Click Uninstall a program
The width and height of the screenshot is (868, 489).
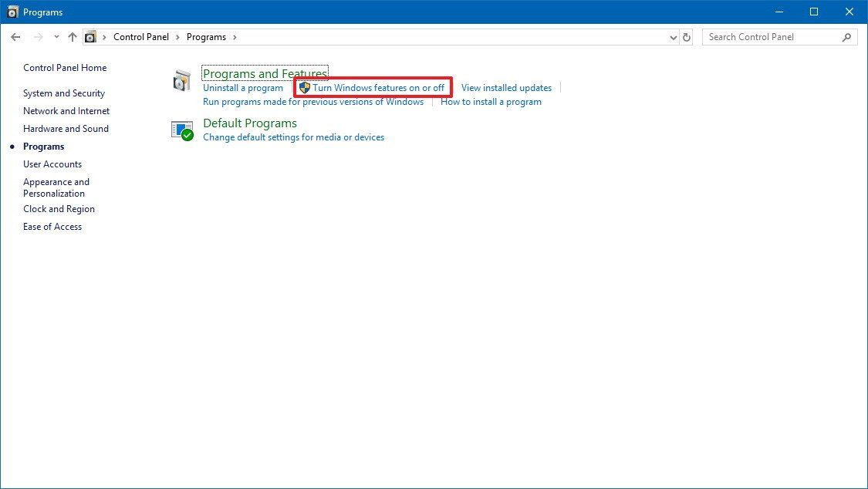(243, 87)
